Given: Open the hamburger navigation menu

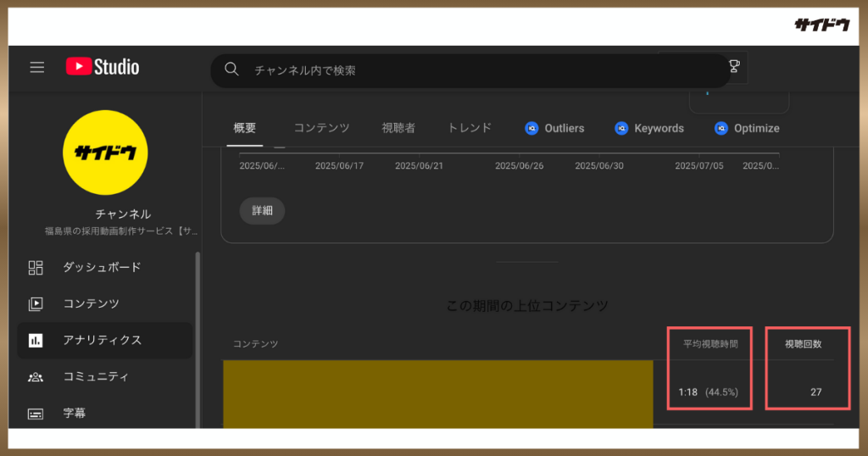Looking at the screenshot, I should point(37,68).
